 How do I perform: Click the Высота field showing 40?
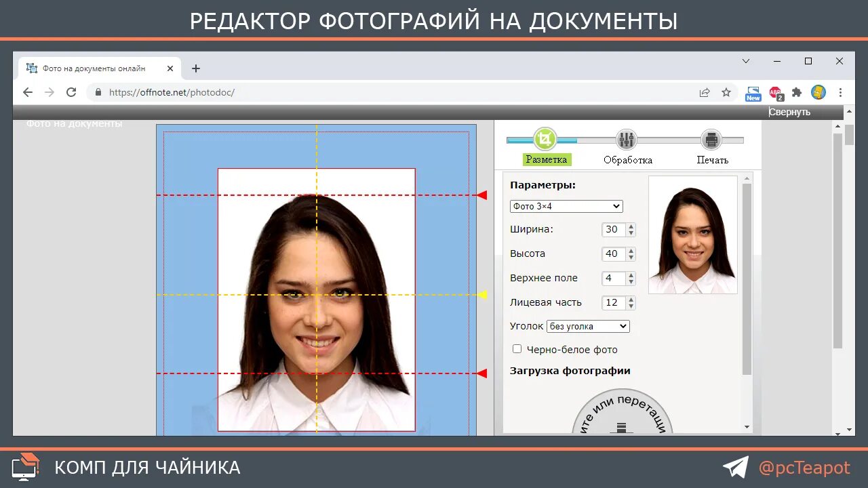[x=614, y=253]
